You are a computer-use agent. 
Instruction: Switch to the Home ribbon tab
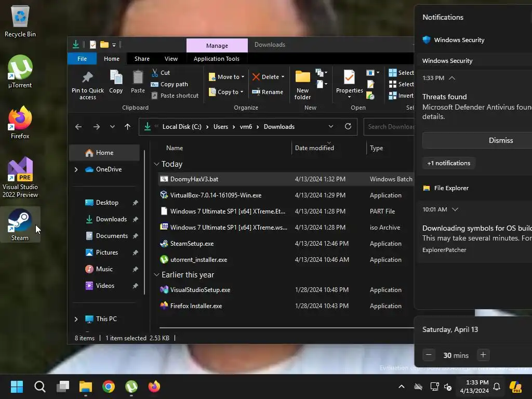pos(112,59)
